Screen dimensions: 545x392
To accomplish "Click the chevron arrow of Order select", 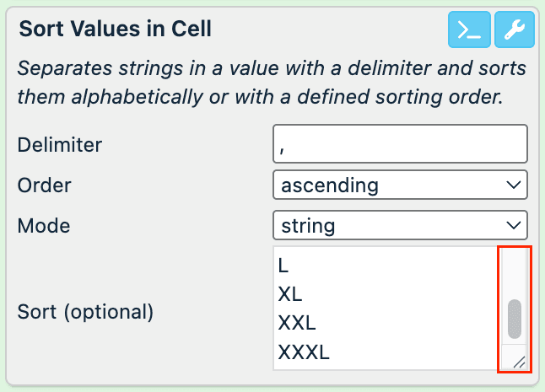I will (x=513, y=185).
